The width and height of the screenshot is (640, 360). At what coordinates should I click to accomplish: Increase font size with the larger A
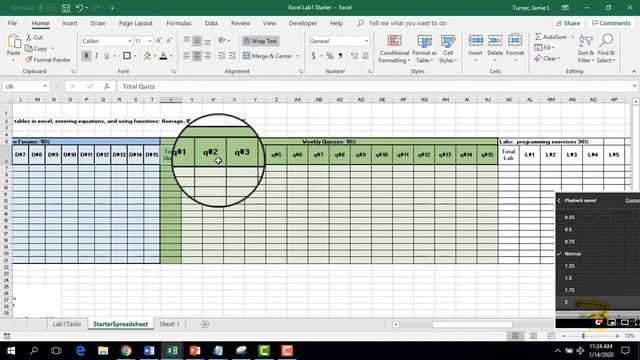pos(159,40)
